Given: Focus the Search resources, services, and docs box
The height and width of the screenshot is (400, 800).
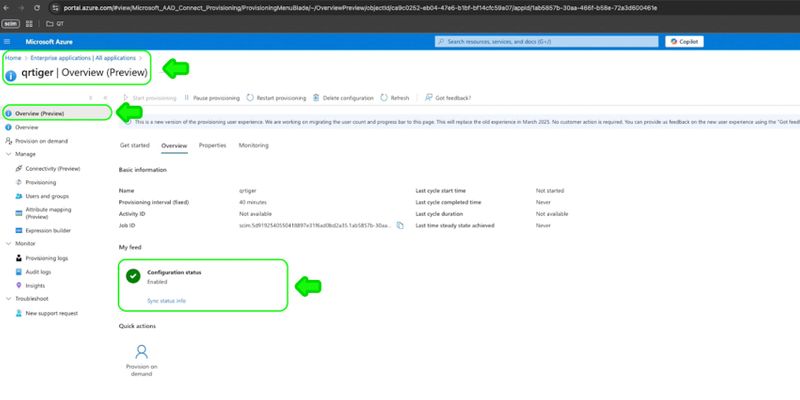Looking at the screenshot, I should (546, 41).
